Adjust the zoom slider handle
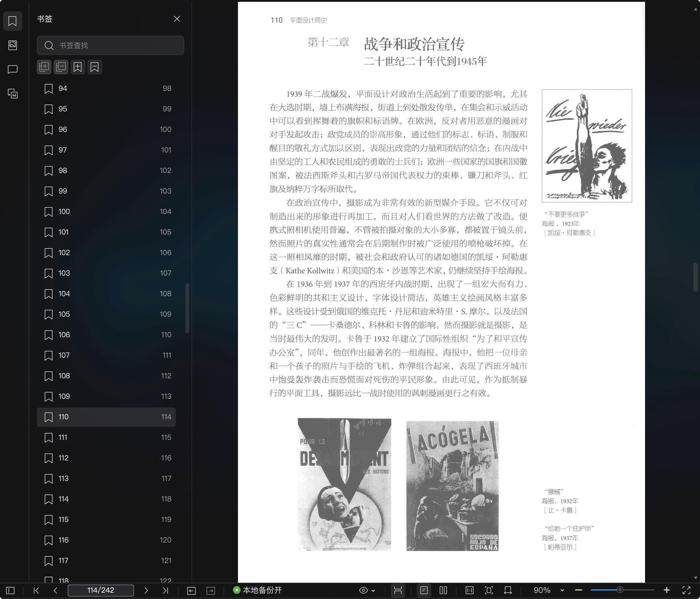The image size is (700, 599). coord(620,590)
